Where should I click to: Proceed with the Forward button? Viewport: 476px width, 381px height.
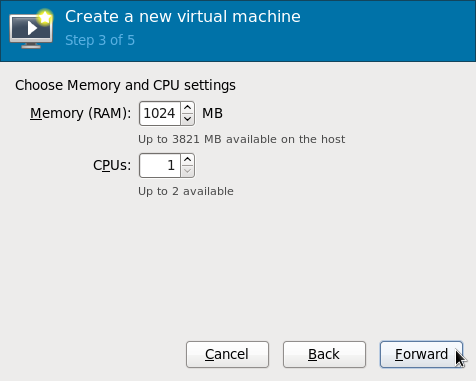pos(421,354)
